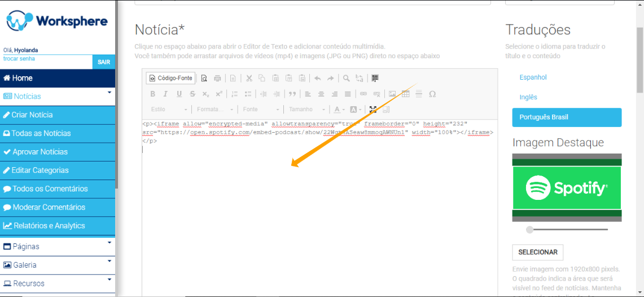Select Português Brasil translation
The width and height of the screenshot is (644, 297).
[x=567, y=117]
